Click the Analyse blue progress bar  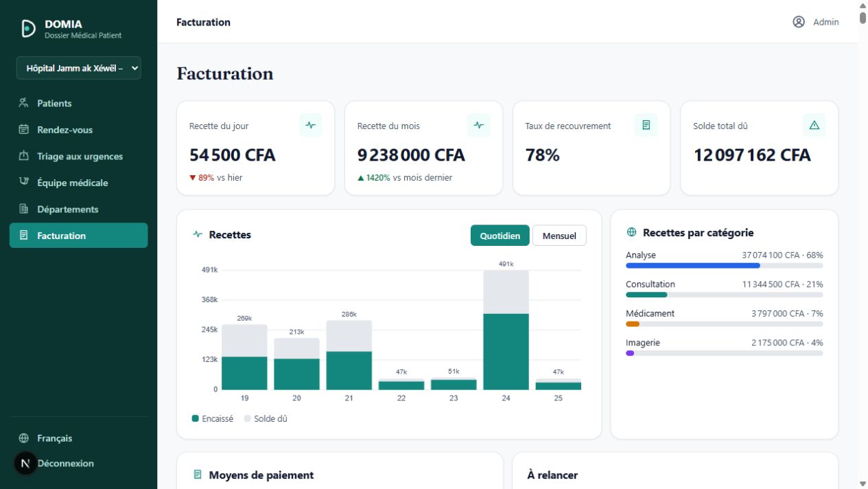(693, 265)
